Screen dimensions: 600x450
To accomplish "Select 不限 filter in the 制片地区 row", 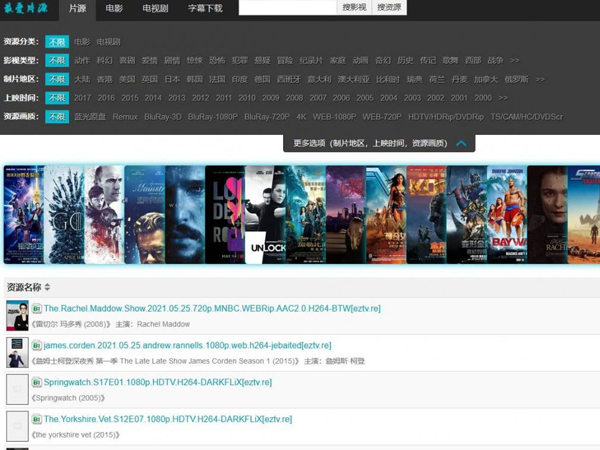I will [56, 79].
